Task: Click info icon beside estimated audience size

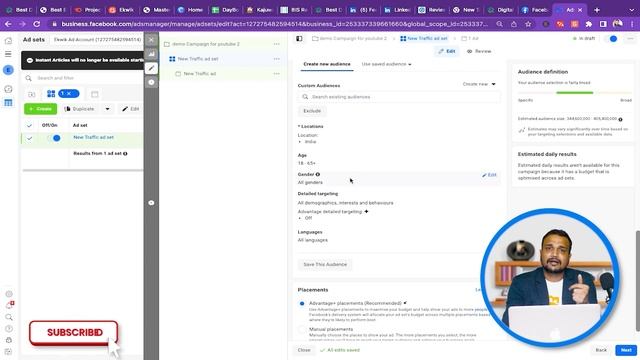Action: [620, 119]
